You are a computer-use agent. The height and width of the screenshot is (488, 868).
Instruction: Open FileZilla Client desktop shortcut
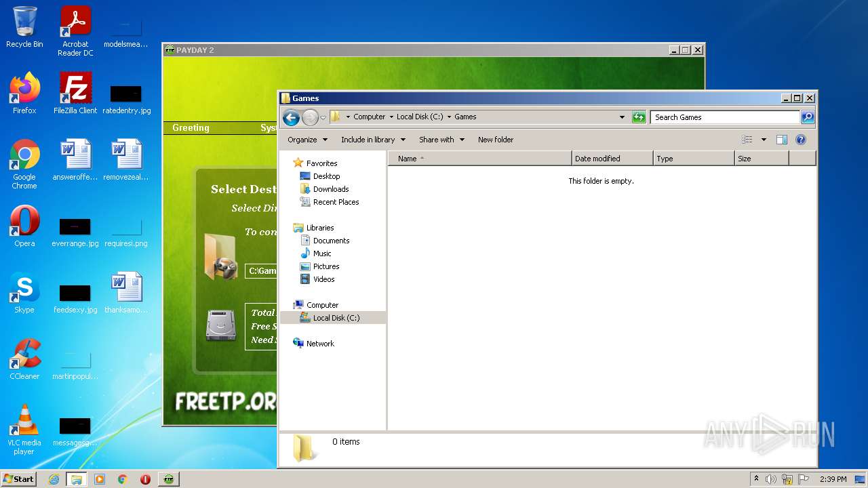click(x=75, y=94)
